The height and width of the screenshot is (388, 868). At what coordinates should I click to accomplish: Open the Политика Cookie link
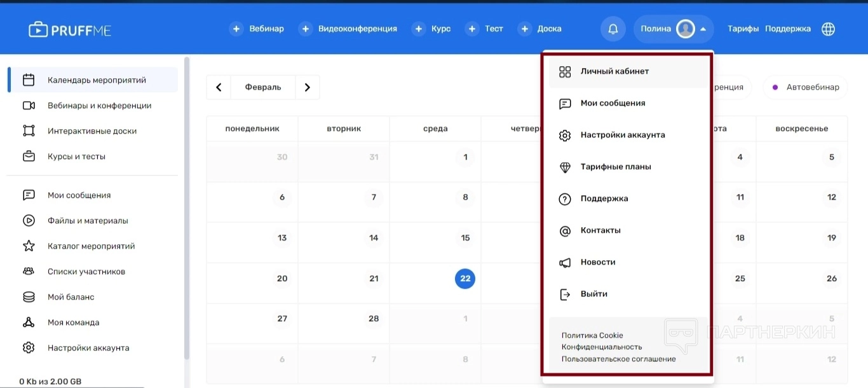[592, 335]
